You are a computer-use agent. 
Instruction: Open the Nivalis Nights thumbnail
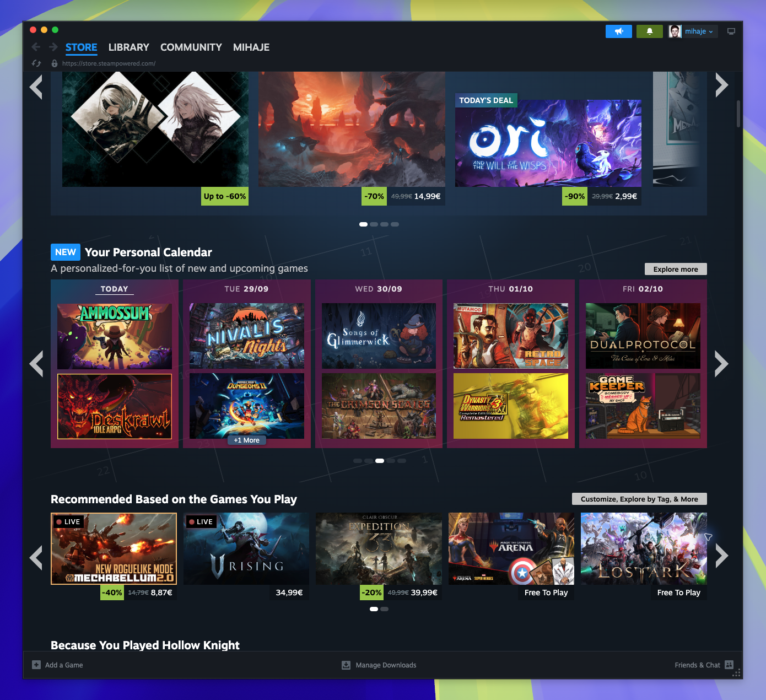(246, 336)
